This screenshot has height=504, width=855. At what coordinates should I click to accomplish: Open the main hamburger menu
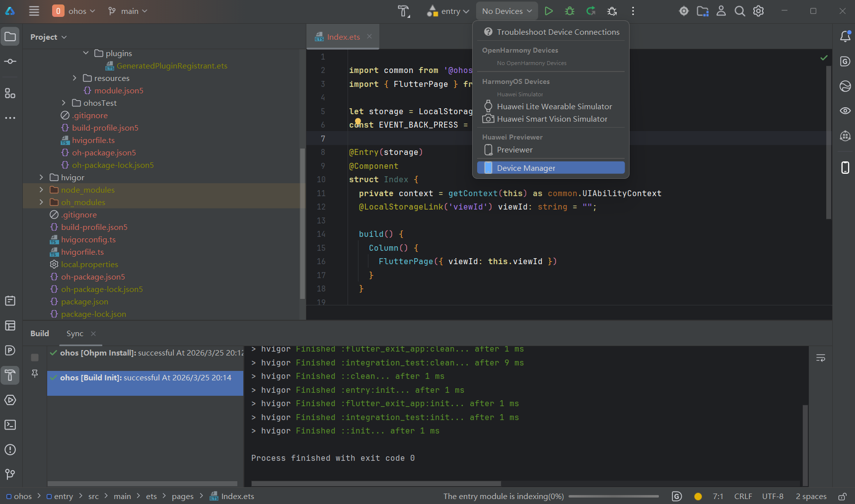click(34, 11)
